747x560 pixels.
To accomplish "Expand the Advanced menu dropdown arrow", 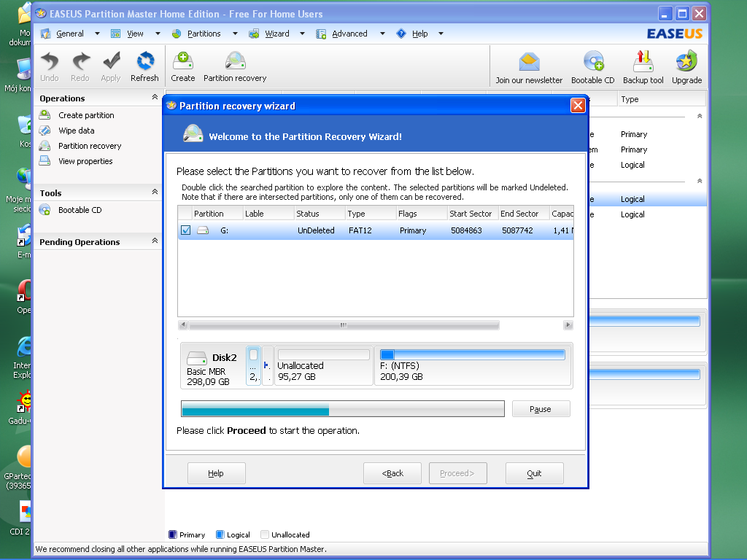I will [382, 34].
